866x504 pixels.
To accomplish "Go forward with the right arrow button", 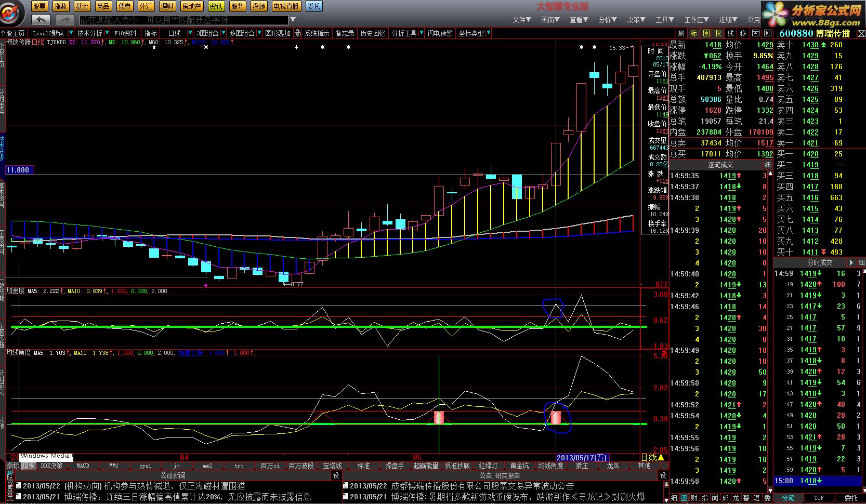I will (65, 20).
